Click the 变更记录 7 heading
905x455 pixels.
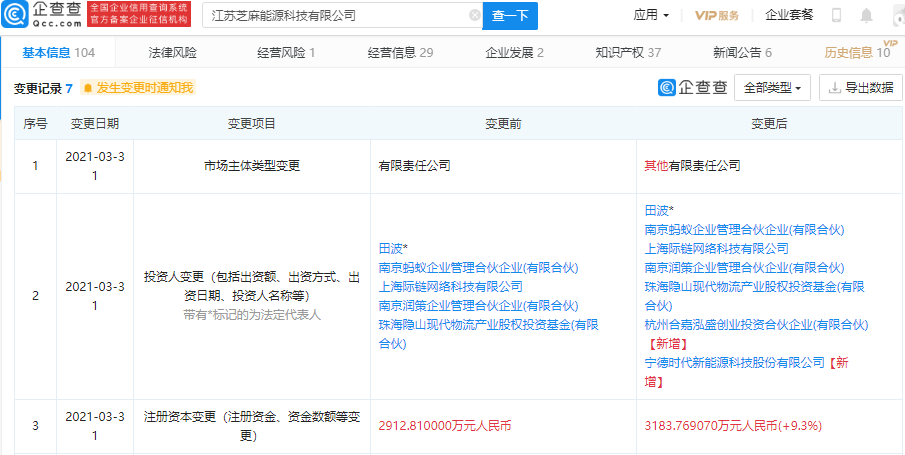point(43,88)
